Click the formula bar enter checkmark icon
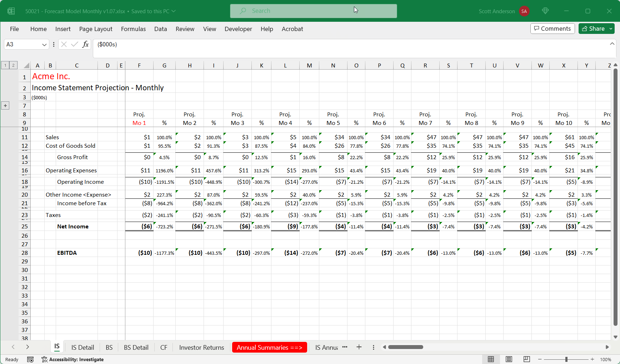620x364 pixels. click(75, 44)
